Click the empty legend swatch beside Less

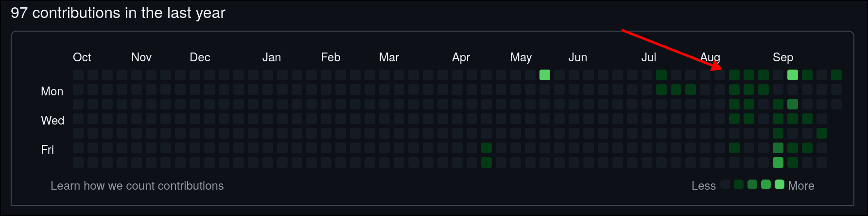[725, 184]
